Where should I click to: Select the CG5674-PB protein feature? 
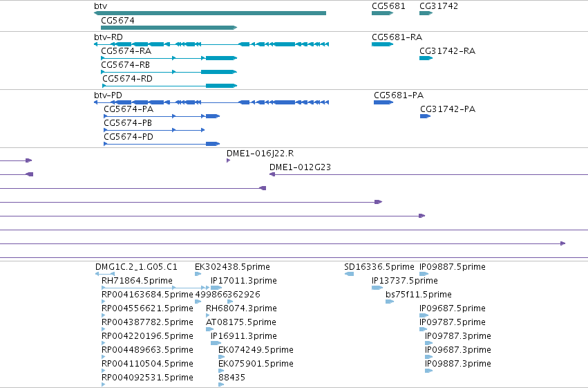[154, 130]
